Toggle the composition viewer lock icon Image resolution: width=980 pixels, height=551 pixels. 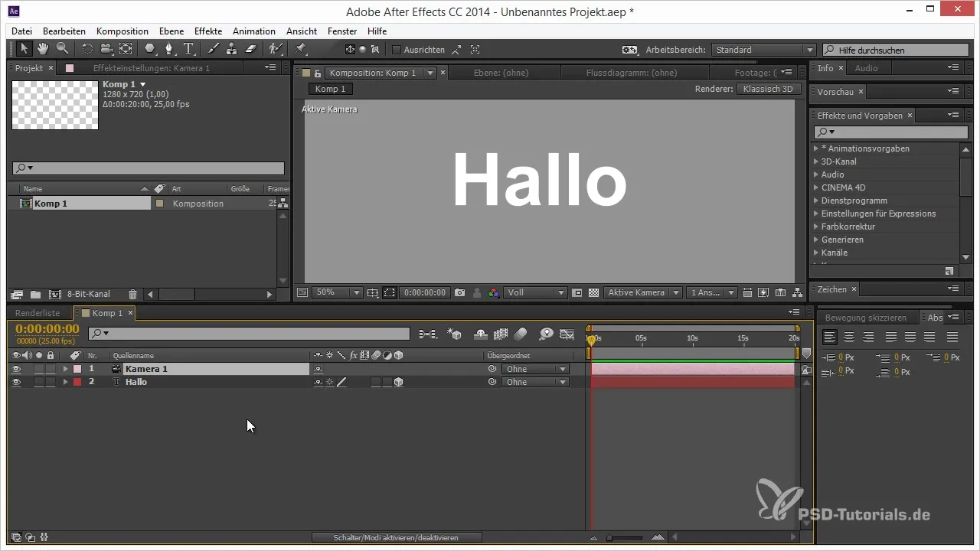click(x=317, y=73)
